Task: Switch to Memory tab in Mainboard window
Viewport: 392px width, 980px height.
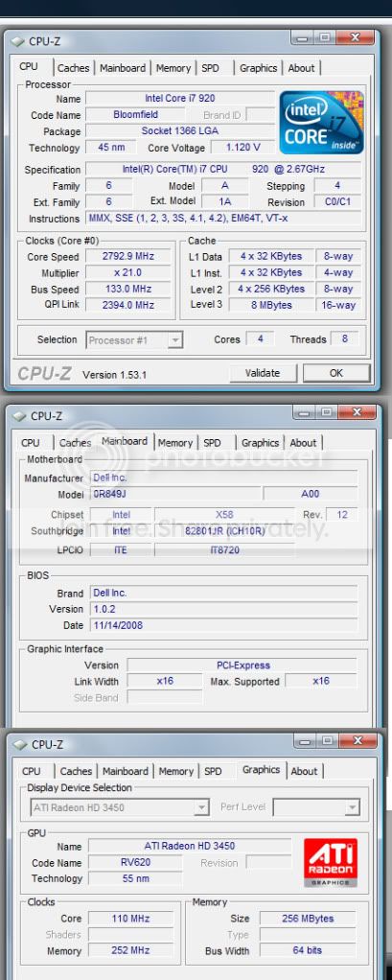Action: point(174,442)
